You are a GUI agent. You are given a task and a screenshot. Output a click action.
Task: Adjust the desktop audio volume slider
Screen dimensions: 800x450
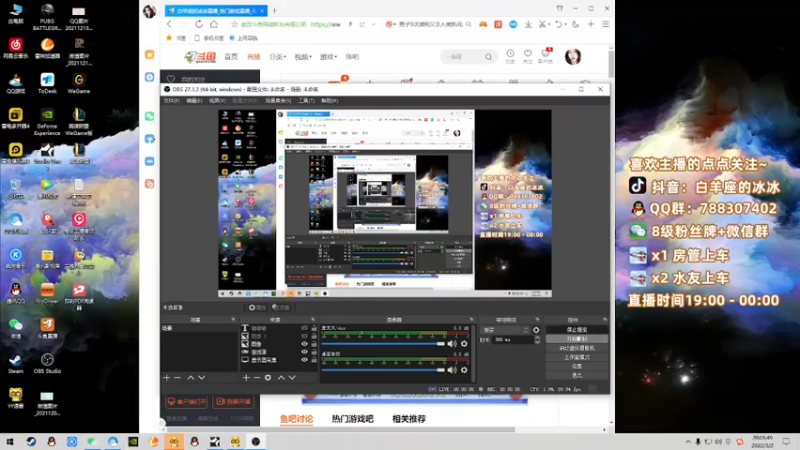coord(383,370)
